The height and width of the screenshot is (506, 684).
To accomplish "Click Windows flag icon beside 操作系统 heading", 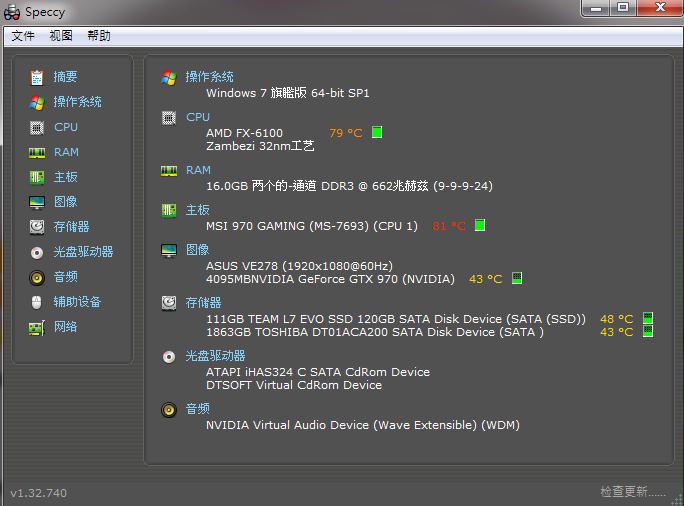I will pyautogui.click(x=169, y=78).
